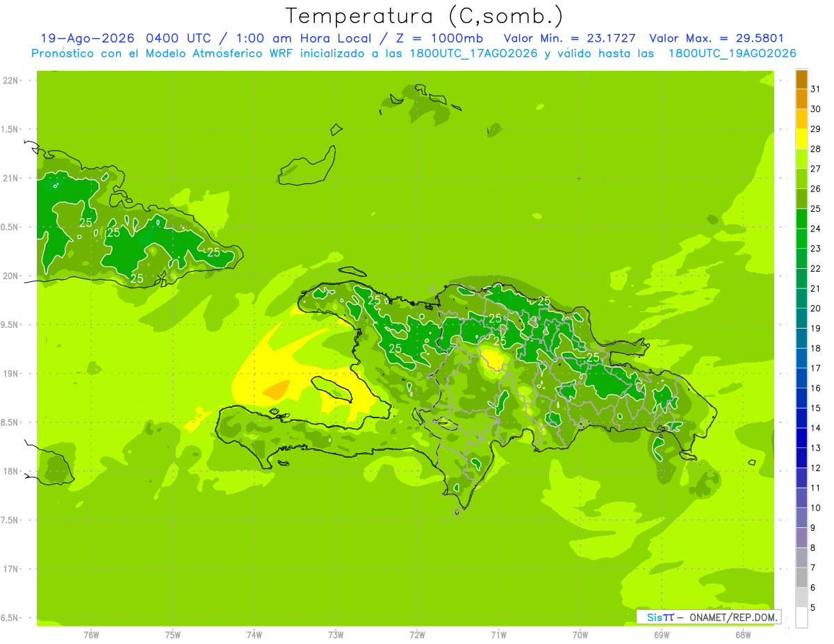
Task: Click the 70W longitude axis label
Action: (580, 634)
